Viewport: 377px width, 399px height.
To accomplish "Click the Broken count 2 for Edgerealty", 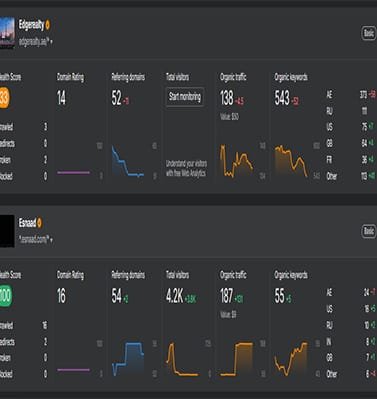I will pos(46,160).
